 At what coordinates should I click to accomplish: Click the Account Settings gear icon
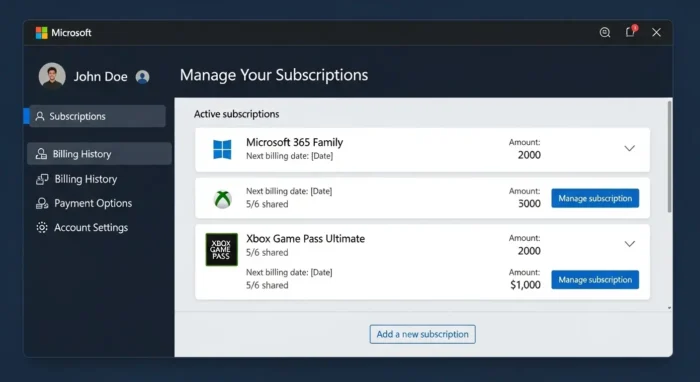click(x=42, y=227)
